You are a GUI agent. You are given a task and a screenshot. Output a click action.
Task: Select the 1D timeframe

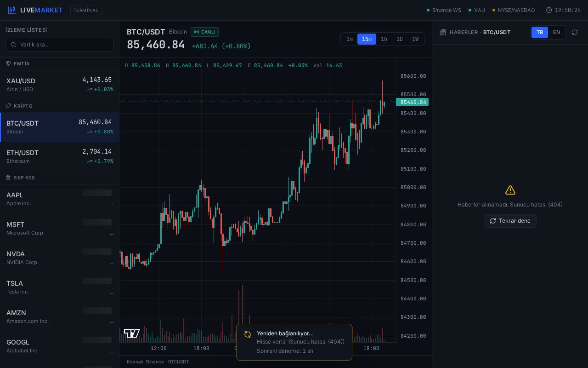pyautogui.click(x=400, y=39)
